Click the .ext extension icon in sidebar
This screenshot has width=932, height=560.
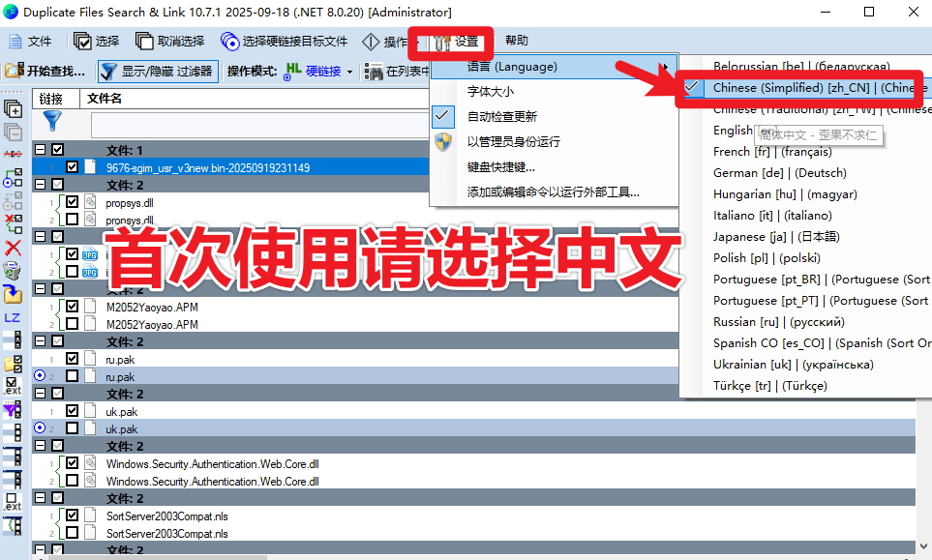click(10, 385)
